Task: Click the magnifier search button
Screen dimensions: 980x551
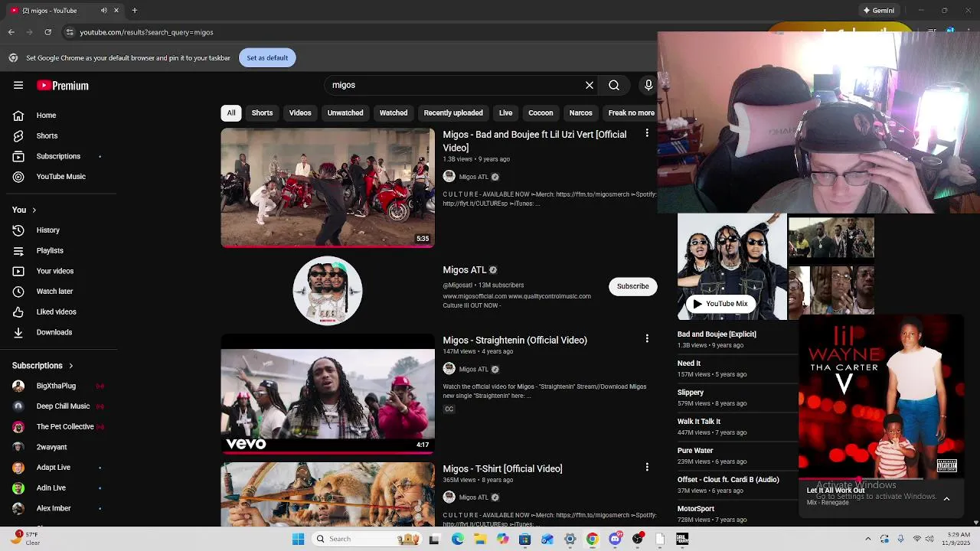Action: pos(614,86)
